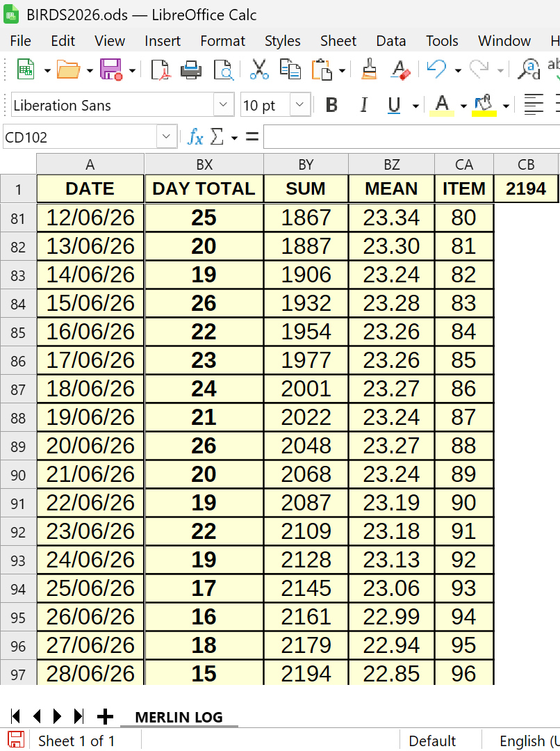The image size is (560, 751).
Task: Expand Underline style dropdown arrow
Action: point(415,106)
